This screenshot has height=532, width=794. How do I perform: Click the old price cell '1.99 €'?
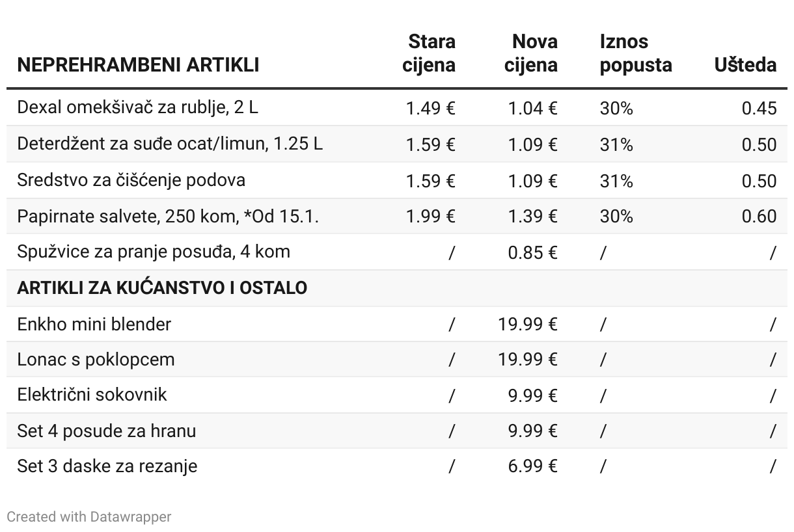pos(430,216)
